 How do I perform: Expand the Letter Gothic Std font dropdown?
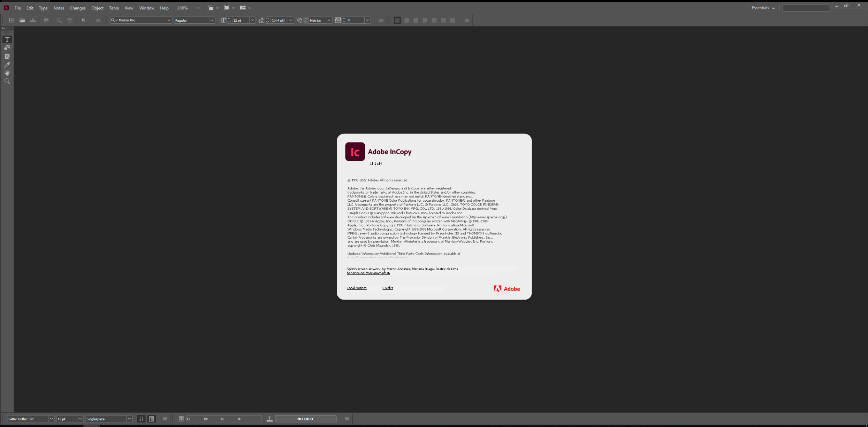click(x=51, y=419)
